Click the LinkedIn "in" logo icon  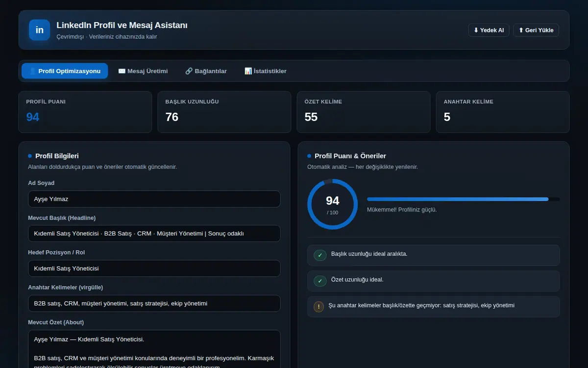point(40,30)
